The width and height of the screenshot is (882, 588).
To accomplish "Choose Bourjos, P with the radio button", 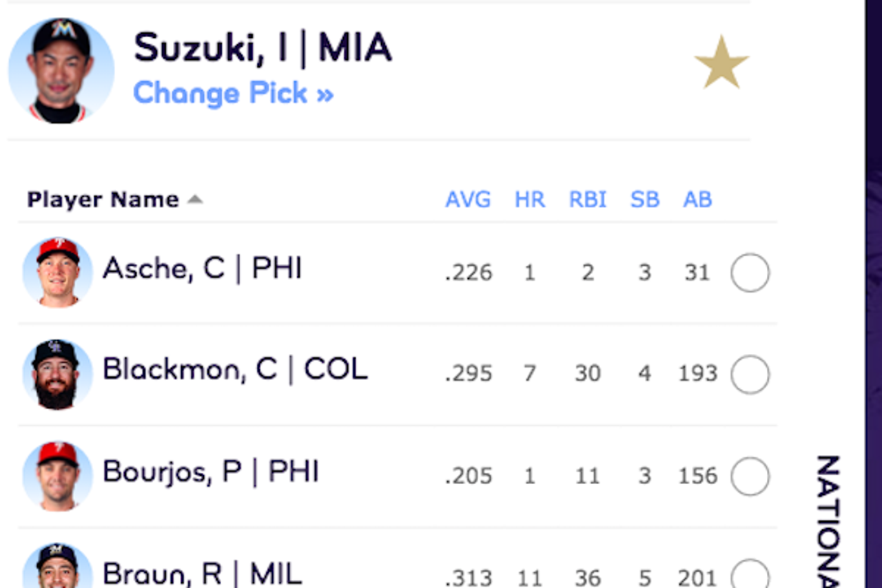I will [x=750, y=476].
